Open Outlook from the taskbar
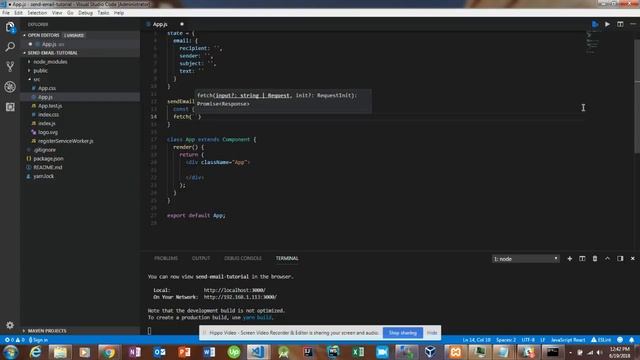The height and width of the screenshot is (360, 640). 159,352
